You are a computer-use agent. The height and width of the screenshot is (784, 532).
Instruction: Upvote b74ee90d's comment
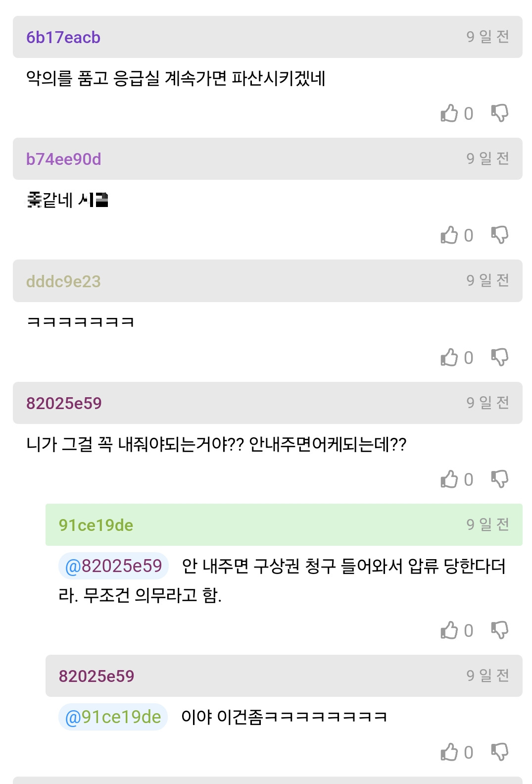(x=449, y=235)
